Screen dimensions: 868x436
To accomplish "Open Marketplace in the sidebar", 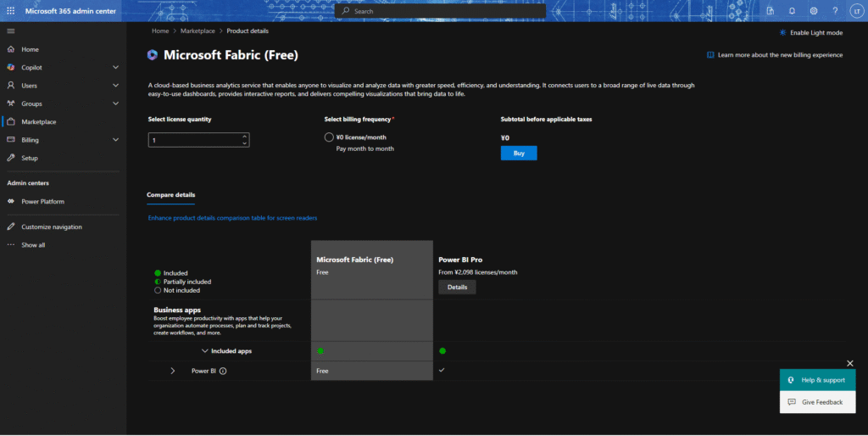I will pos(38,121).
